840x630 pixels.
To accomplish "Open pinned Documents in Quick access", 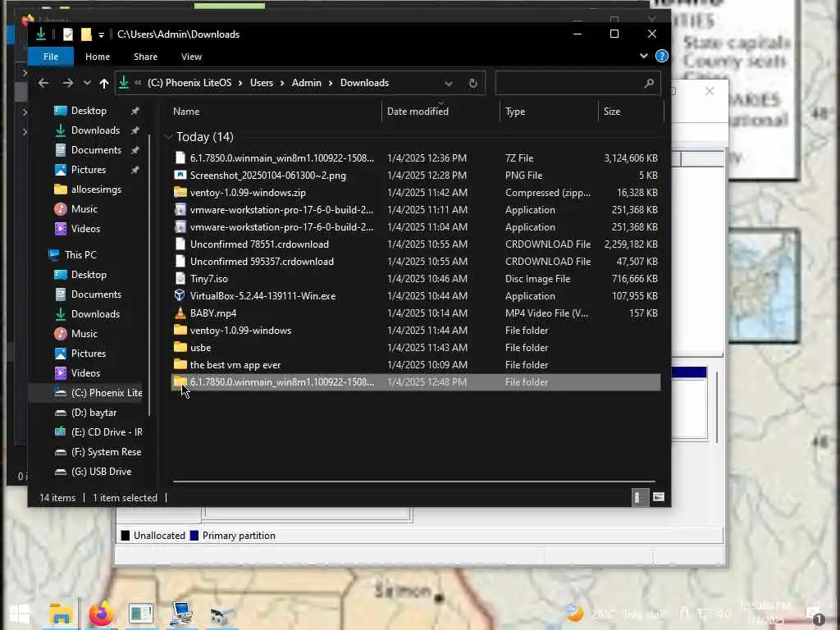I will [96, 150].
